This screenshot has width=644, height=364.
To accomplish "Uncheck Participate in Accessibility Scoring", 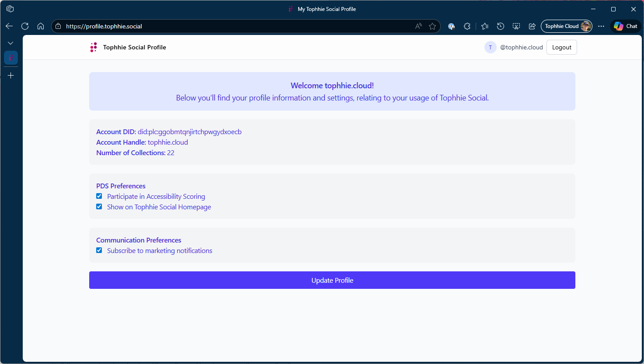I will [99, 196].
